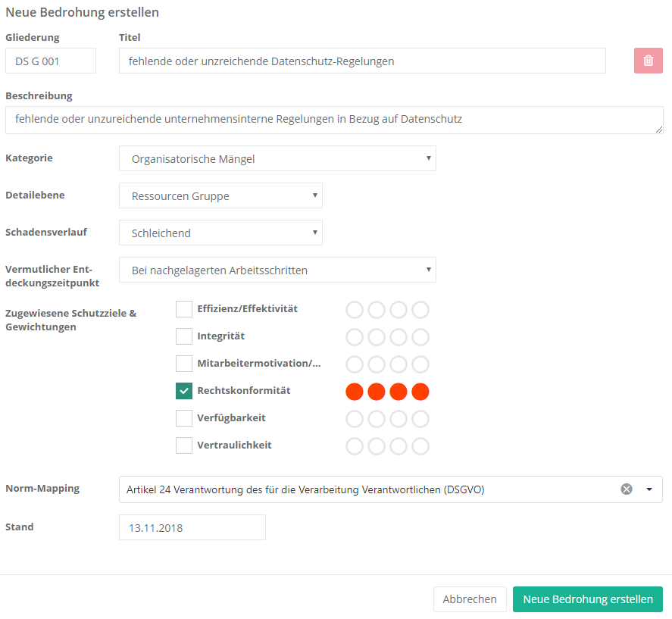
Task: Enable the Integrität checkbox
Action: pyautogui.click(x=184, y=336)
